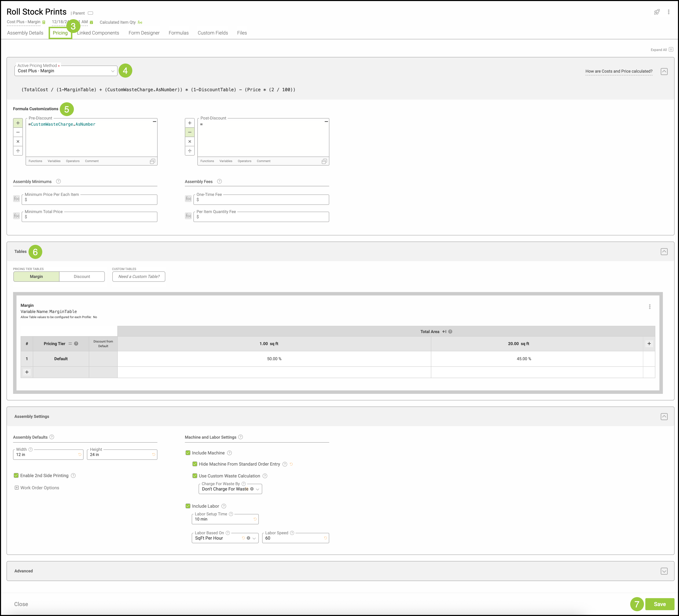Open the Active Pricing Method dropdown
Viewport: 679px width, 616px height.
tap(66, 71)
